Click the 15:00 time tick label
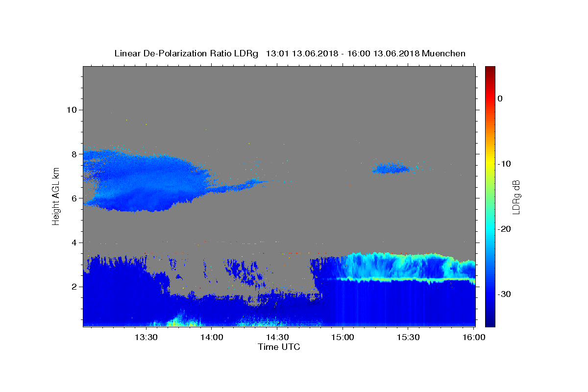The height and width of the screenshot is (392, 588). click(343, 337)
